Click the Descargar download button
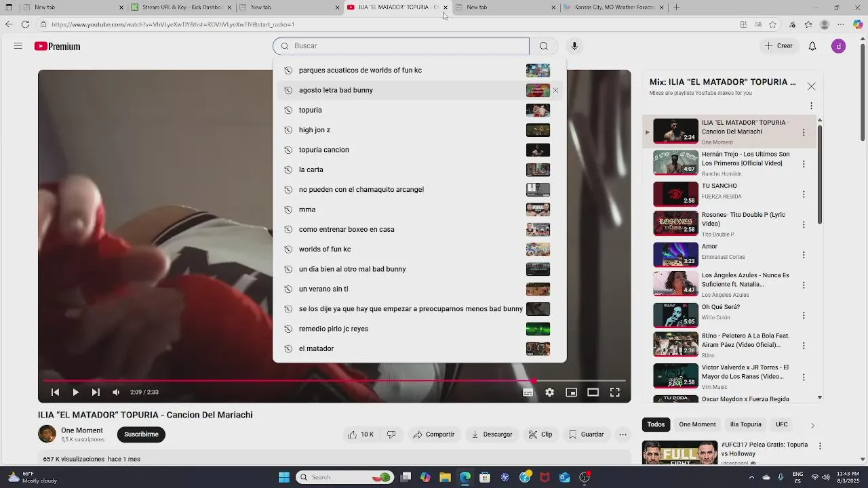Screen dimensions: 868x488 click(x=492, y=434)
